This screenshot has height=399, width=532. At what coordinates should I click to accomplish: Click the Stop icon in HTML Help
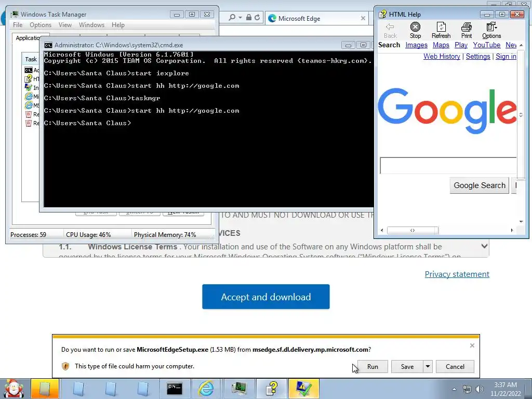click(x=415, y=27)
